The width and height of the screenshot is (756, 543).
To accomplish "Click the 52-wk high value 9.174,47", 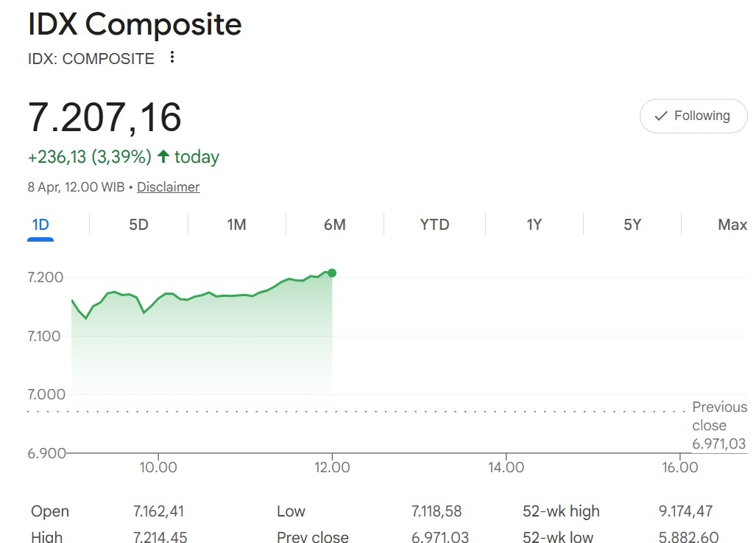I will (x=685, y=511).
